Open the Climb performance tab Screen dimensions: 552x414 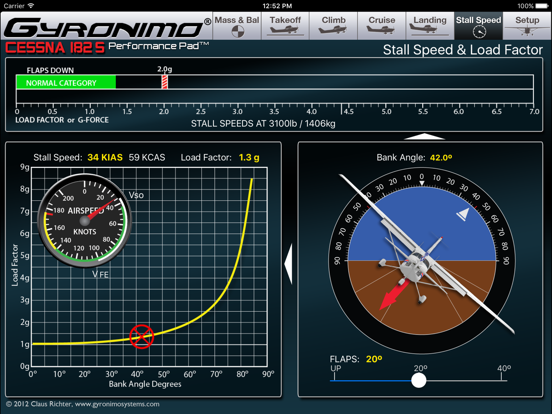[333, 26]
